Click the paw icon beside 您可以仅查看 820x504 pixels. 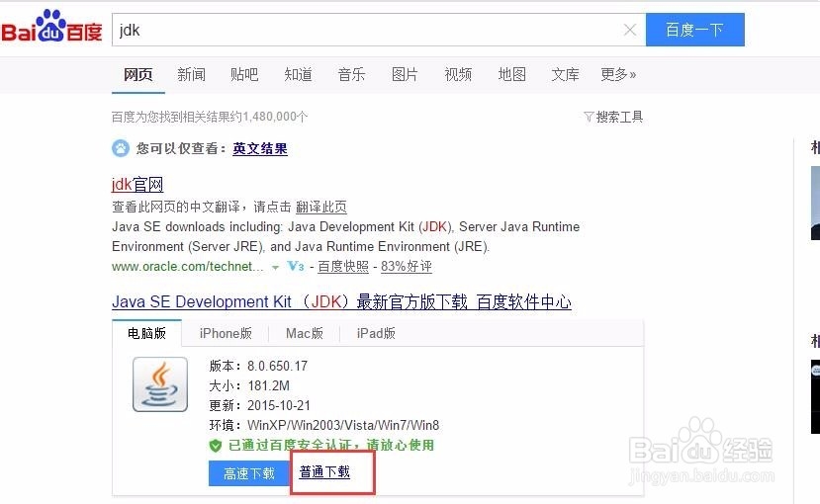(121, 148)
